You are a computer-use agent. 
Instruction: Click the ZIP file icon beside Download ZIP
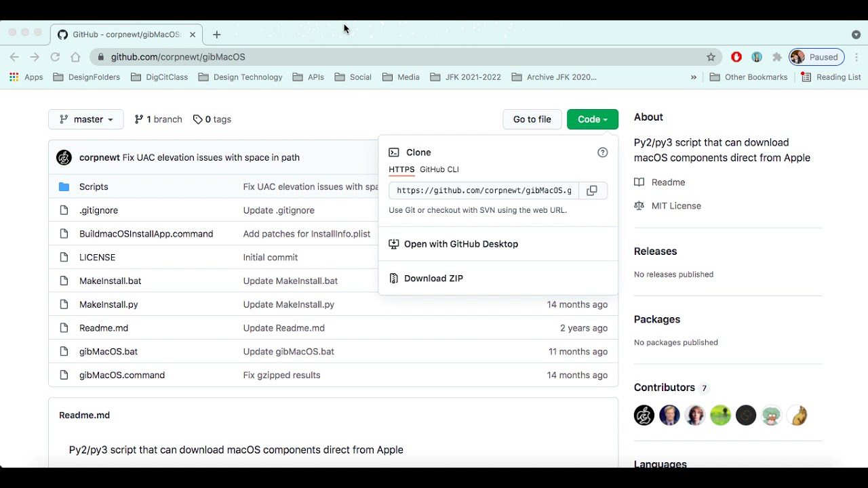click(394, 279)
